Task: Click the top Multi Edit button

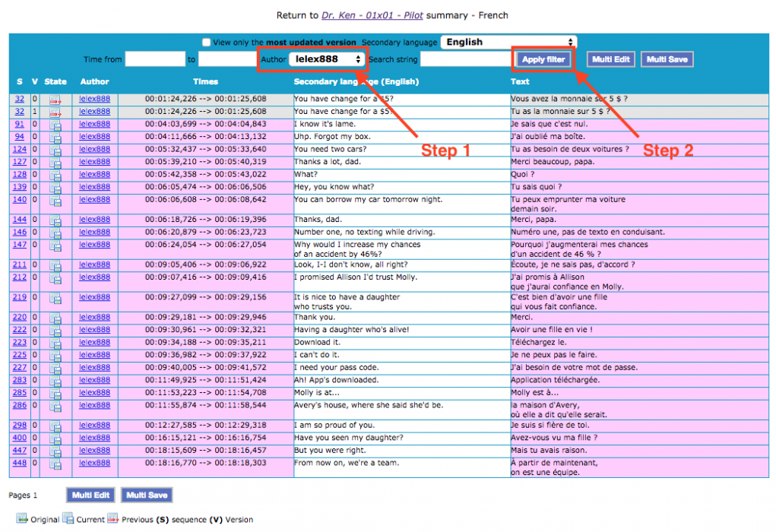Action: 610,59
